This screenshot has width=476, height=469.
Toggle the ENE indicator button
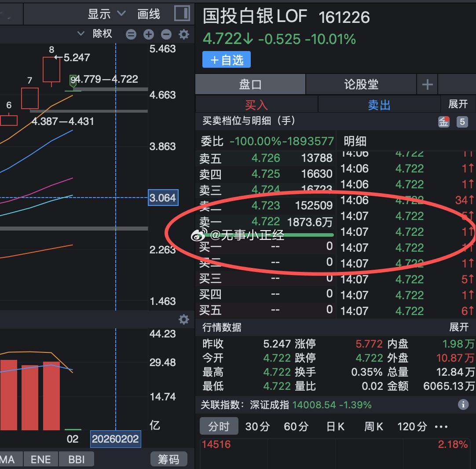[40, 459]
